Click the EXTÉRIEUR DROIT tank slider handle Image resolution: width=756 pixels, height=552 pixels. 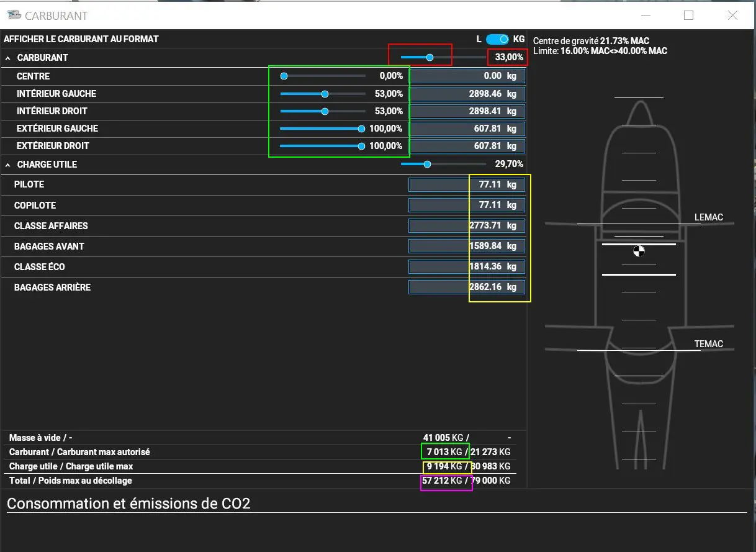click(x=361, y=146)
